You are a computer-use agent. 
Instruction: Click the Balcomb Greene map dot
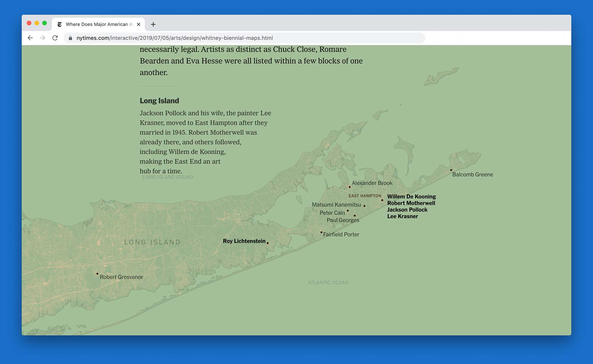(451, 170)
